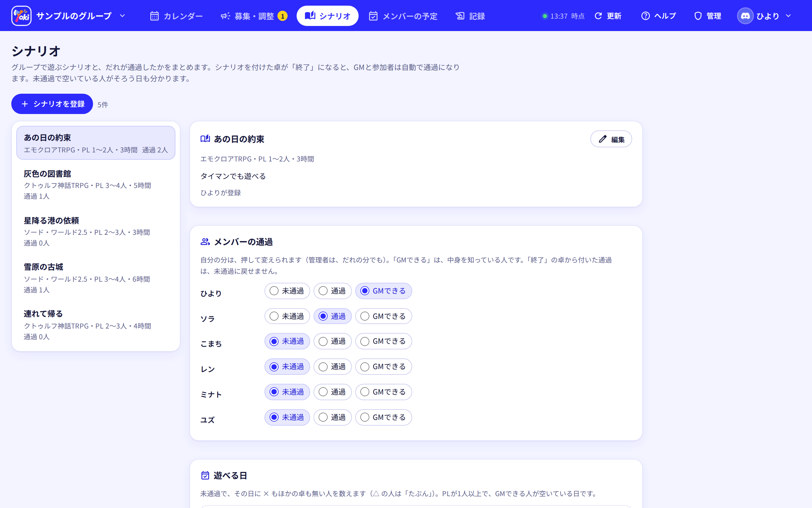Click the シナリオを登録 button
The width and height of the screenshot is (812, 508).
tap(52, 104)
